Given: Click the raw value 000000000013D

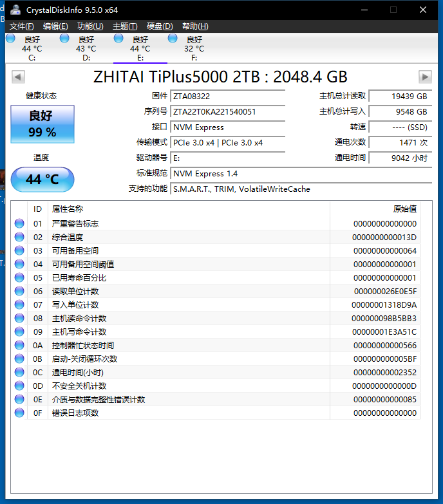Looking at the screenshot, I should 384,238.
